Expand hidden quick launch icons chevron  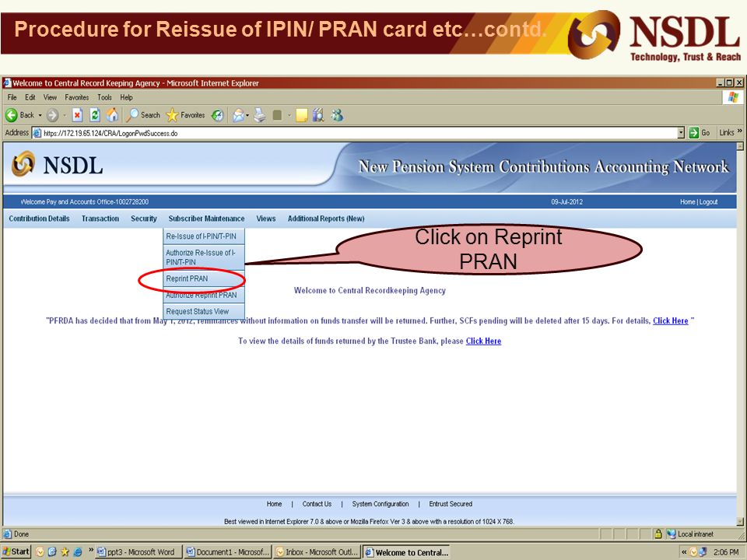[91, 551]
